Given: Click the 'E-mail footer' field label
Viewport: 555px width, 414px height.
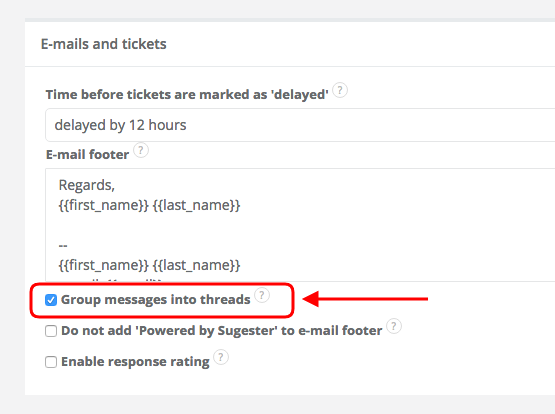Looking at the screenshot, I should 87,155.
